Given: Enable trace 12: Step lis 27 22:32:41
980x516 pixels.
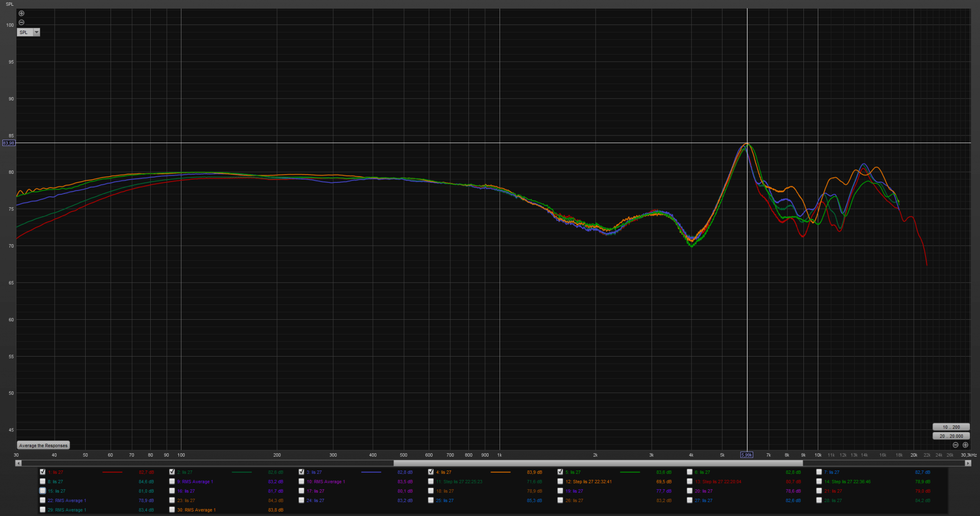Looking at the screenshot, I should point(560,482).
